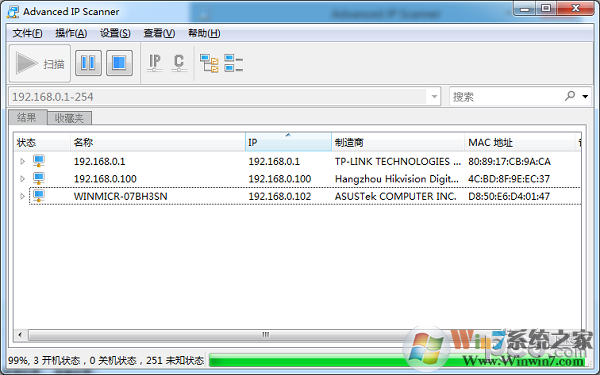Click the IP toolbar icon
Image resolution: width=600 pixels, height=375 pixels.
[155, 63]
